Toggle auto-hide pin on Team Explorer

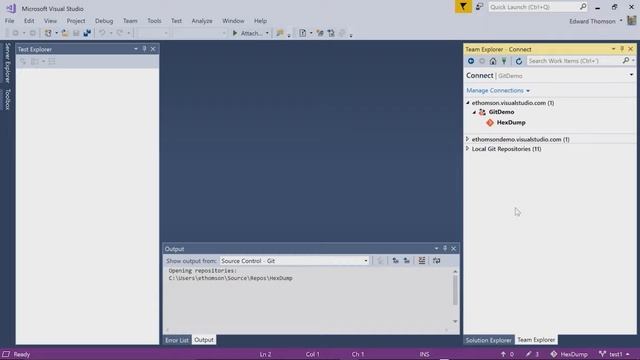click(x=622, y=49)
